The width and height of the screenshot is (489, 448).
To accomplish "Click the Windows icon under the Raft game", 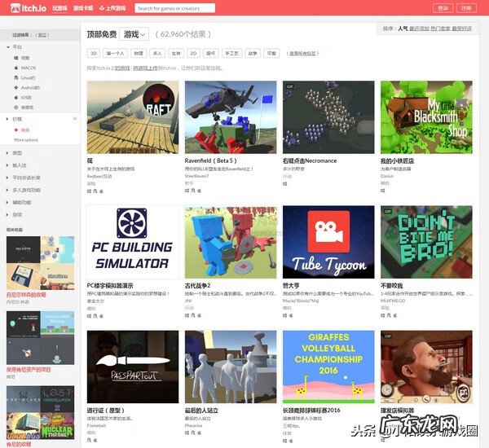I will pyautogui.click(x=89, y=191).
